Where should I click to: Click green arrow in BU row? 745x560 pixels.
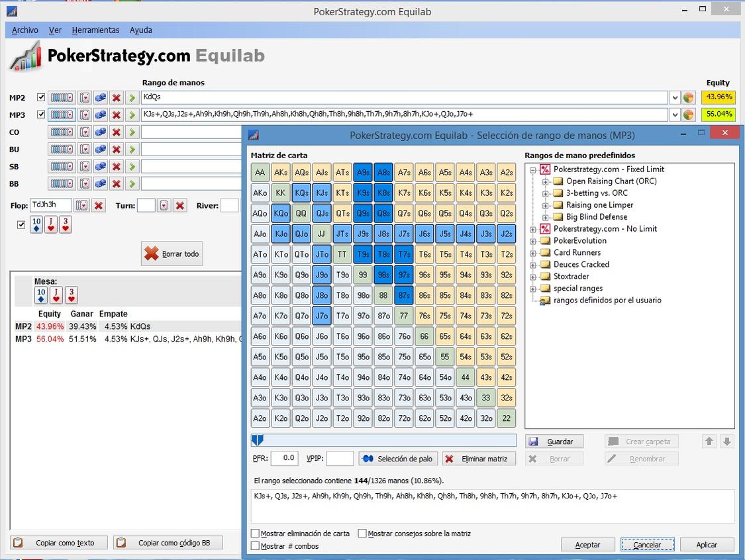132,149
